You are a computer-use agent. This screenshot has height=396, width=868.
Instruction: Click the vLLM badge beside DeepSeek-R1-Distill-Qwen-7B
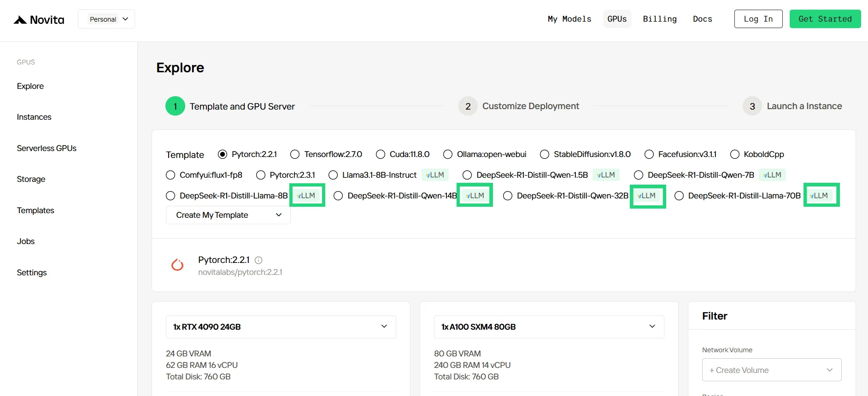[x=772, y=175]
